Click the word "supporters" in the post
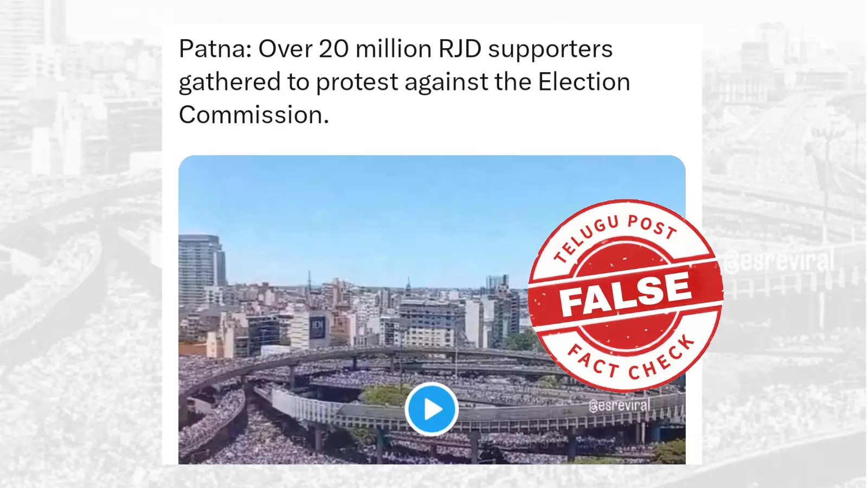Screen dimensions: 868x488 coord(551,50)
